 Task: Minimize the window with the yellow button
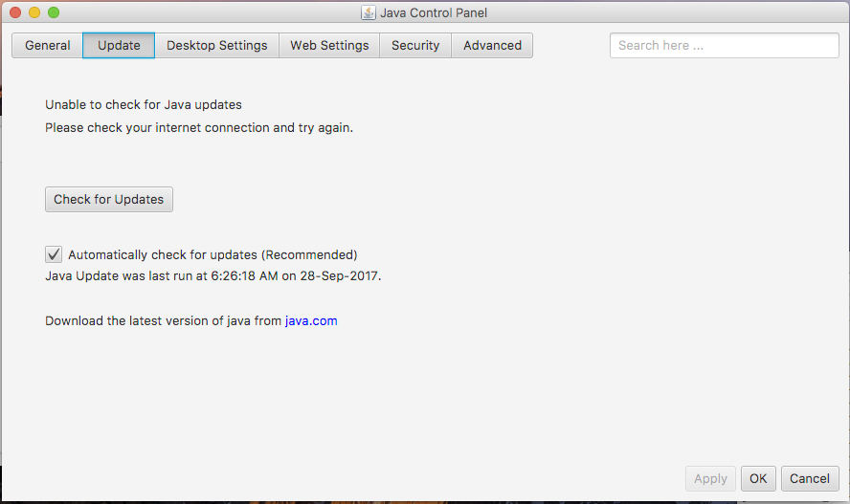[34, 12]
